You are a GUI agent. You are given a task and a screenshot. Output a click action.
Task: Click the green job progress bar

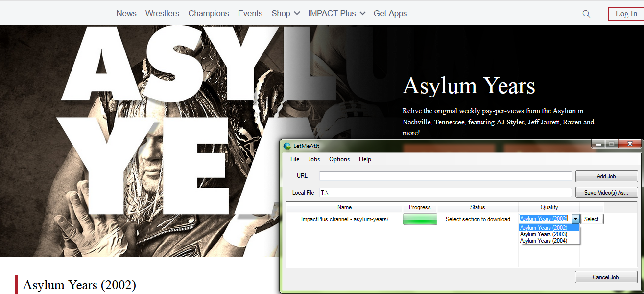pyautogui.click(x=420, y=219)
